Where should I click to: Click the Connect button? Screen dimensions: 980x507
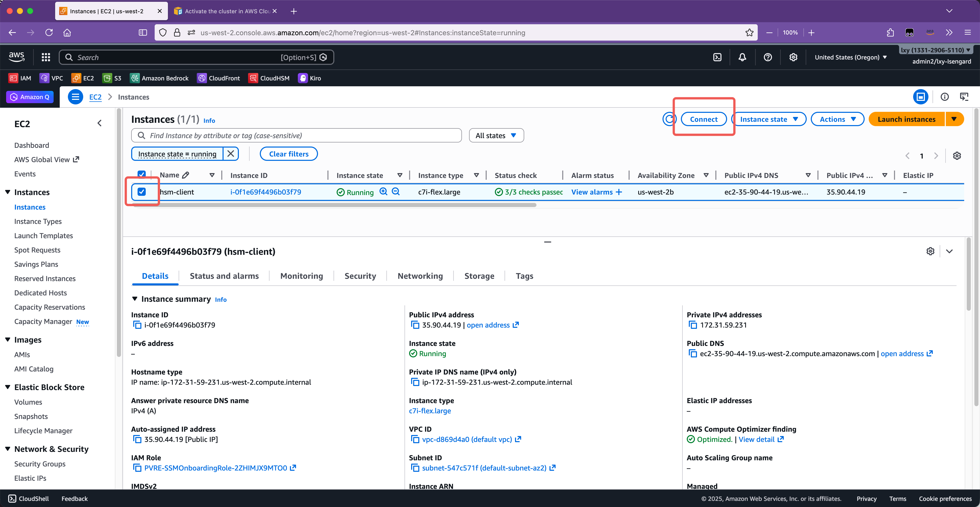703,119
